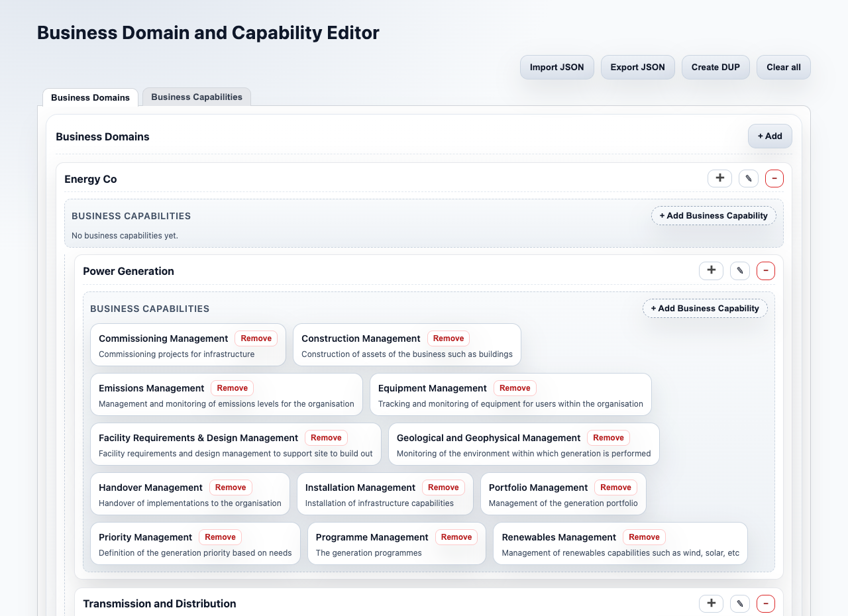Click 'Commissioning projects for infrastructure' description
Image resolution: width=848 pixels, height=616 pixels.
tap(177, 354)
